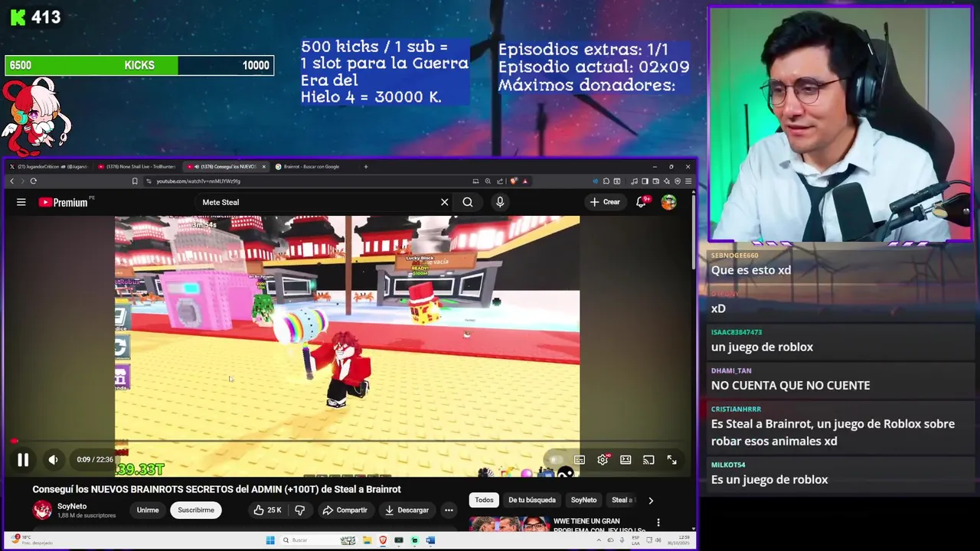Open weather widget showing 18°C
Image resolution: width=980 pixels, height=551 pixels.
pyautogui.click(x=31, y=540)
